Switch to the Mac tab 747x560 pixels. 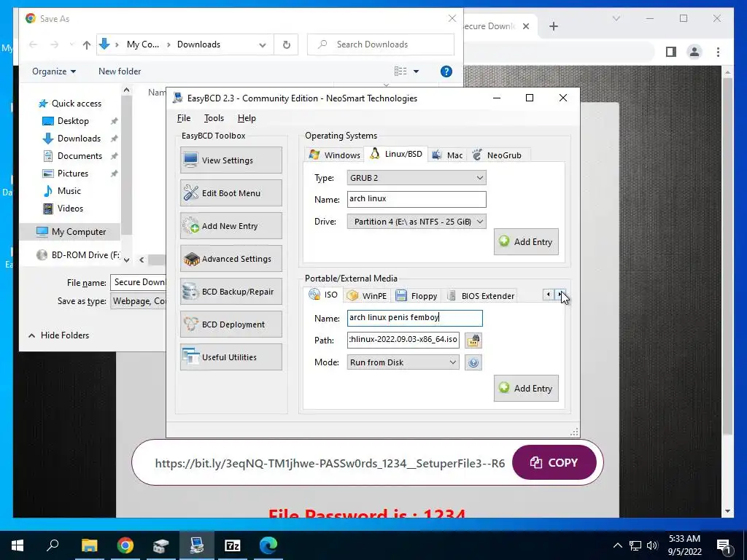pos(447,155)
